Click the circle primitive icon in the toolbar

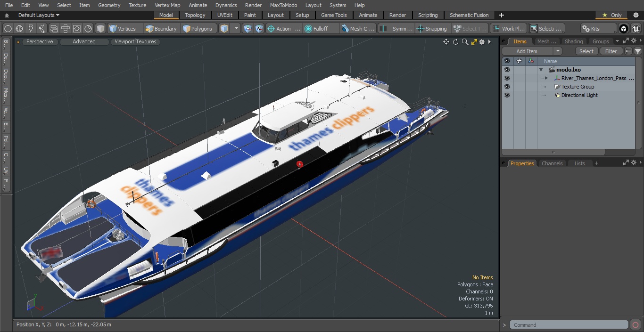click(8, 29)
